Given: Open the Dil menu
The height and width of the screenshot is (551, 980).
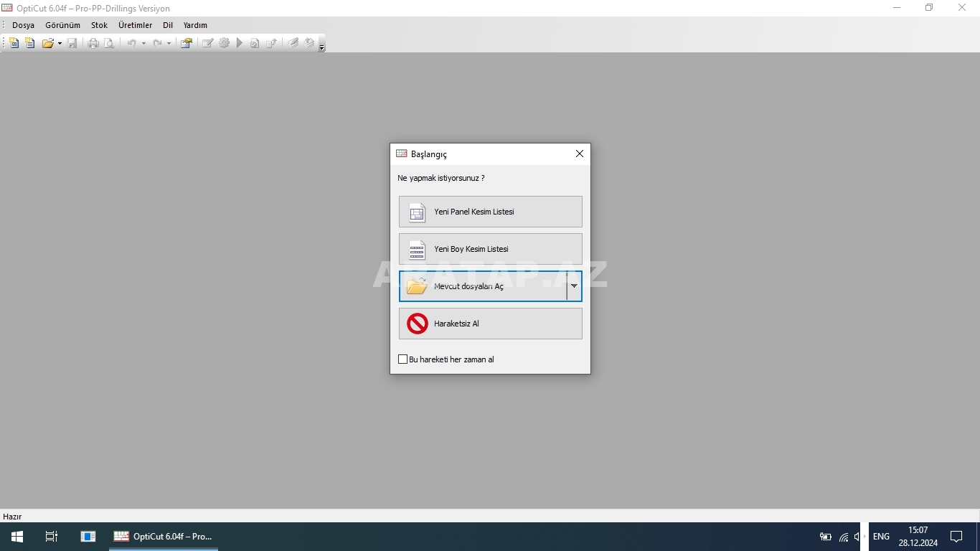Looking at the screenshot, I should 168,25.
